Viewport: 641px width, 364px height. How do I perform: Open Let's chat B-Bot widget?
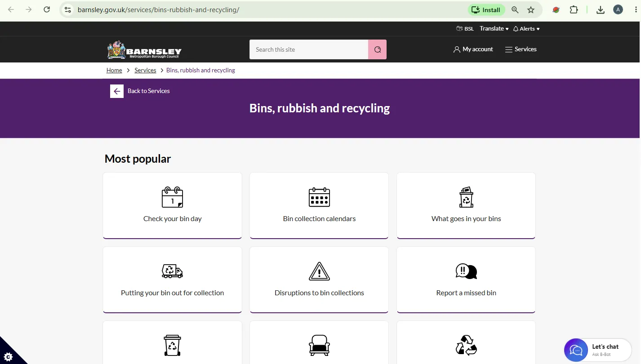[598, 351]
